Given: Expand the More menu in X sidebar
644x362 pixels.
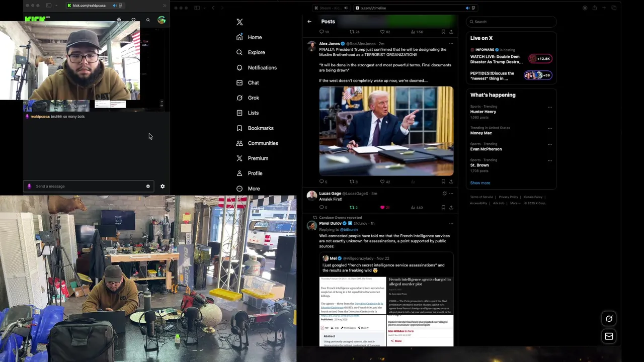Looking at the screenshot, I should tap(248, 189).
